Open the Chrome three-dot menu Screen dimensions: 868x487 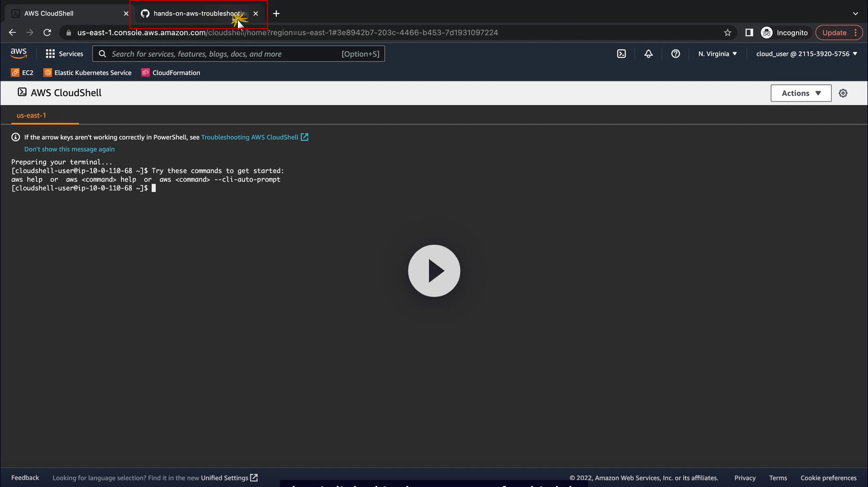click(856, 33)
